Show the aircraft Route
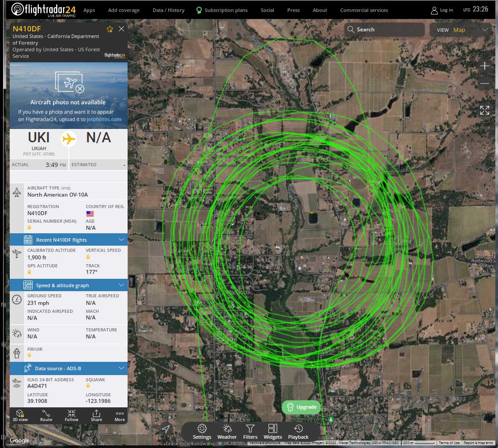Screen dimensions: 498x448 (x=46, y=415)
